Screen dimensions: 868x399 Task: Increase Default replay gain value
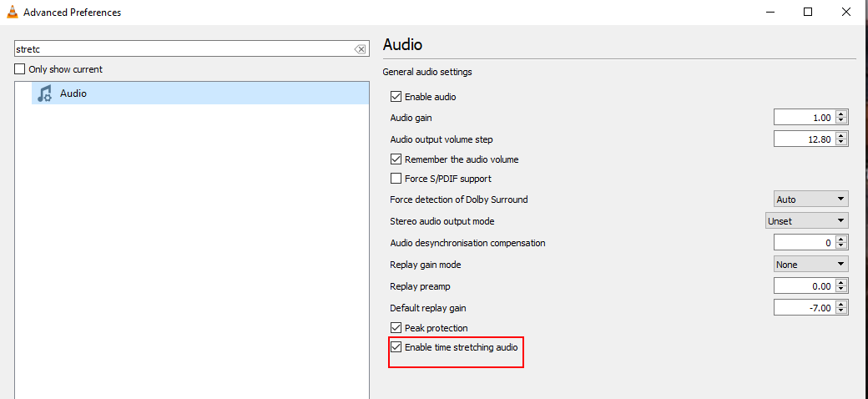[841, 305]
